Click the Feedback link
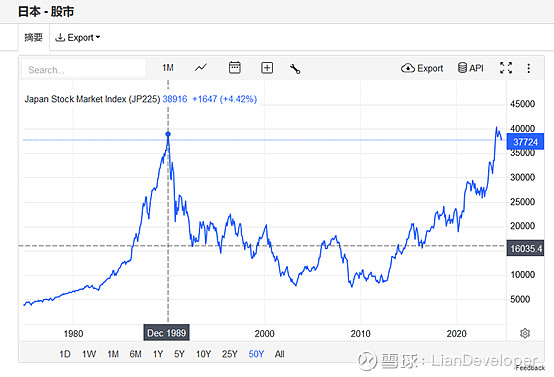554x377 pixels. click(530, 368)
